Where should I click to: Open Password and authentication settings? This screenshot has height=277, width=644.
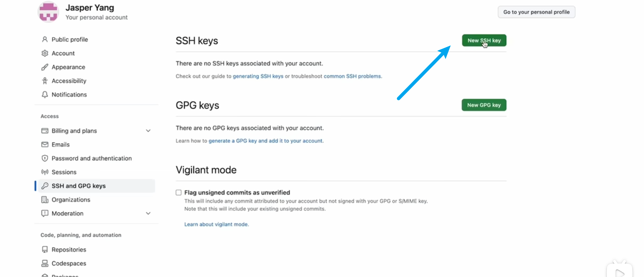click(x=91, y=158)
